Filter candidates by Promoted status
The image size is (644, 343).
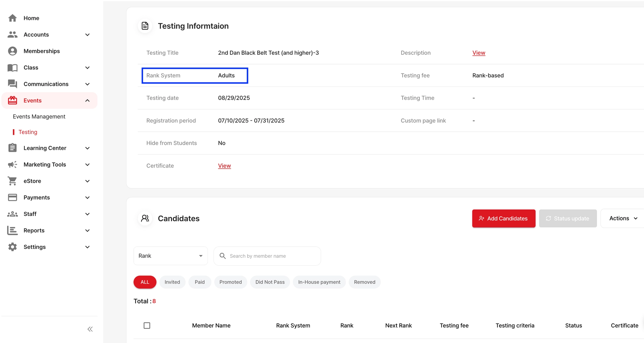(230, 282)
